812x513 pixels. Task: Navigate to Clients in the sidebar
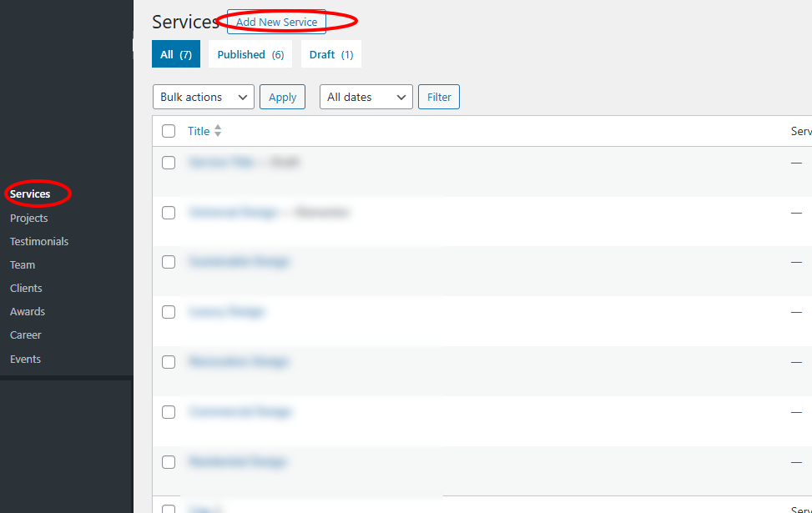pyautogui.click(x=26, y=288)
